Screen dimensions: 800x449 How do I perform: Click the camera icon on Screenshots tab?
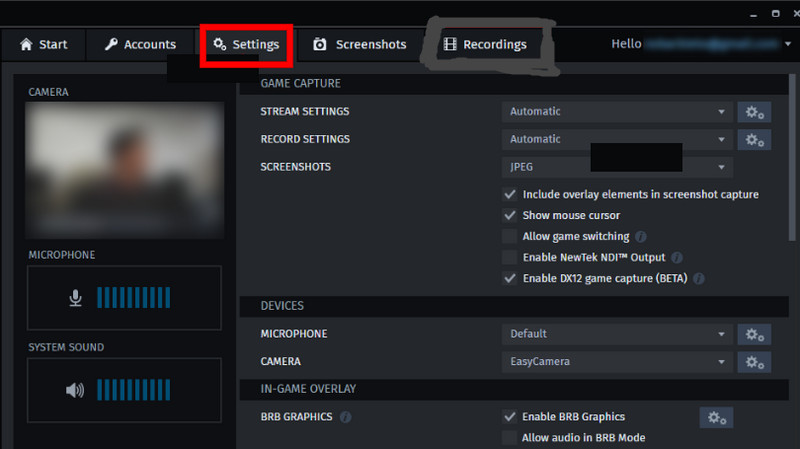320,44
